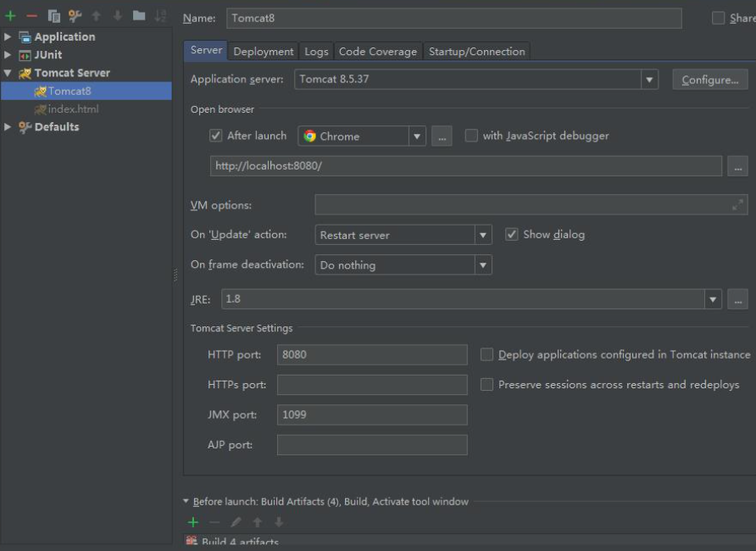Copy the Tomcat8 configuration

point(53,14)
